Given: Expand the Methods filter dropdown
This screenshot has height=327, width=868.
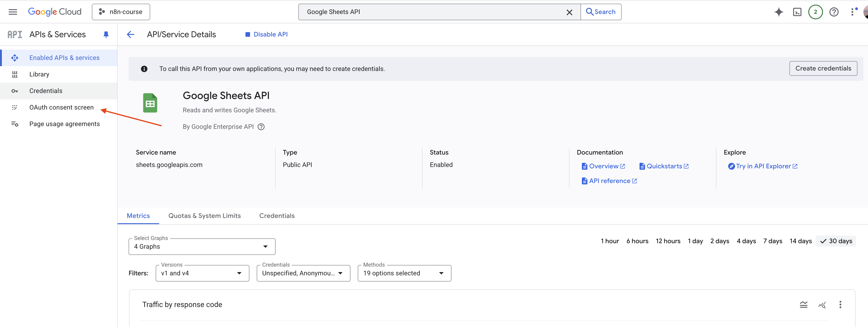Looking at the screenshot, I should [x=404, y=273].
